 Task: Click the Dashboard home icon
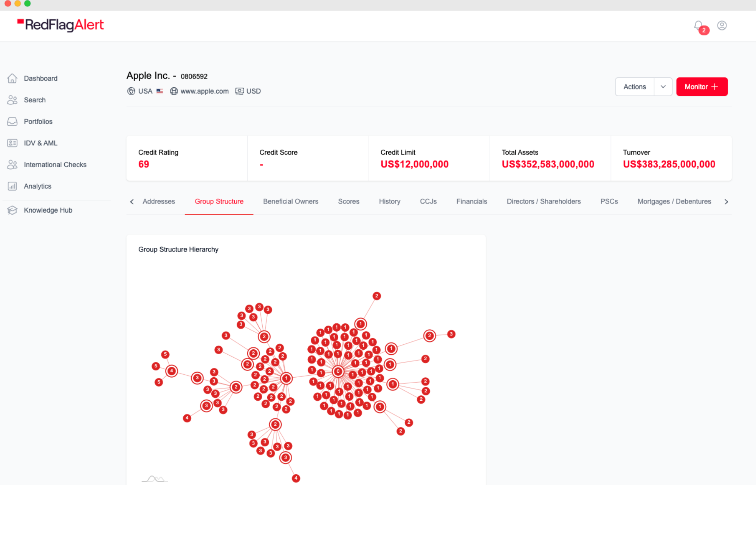coord(12,78)
